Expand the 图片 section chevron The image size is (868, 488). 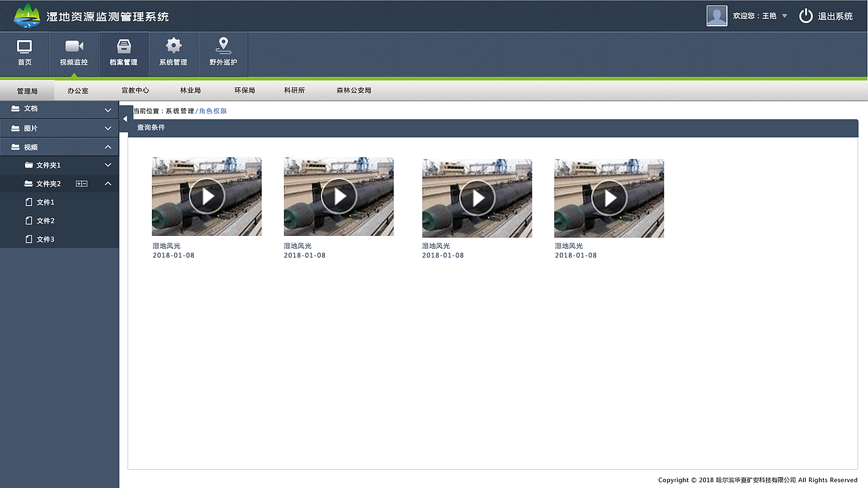pos(108,128)
